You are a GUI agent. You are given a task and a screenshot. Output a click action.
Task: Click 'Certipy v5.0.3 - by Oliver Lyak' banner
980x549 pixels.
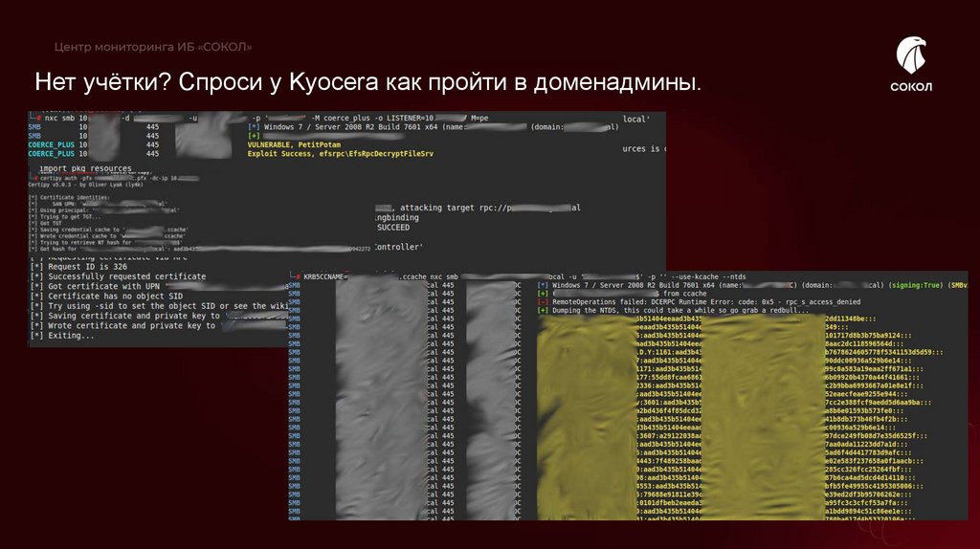[x=86, y=185]
